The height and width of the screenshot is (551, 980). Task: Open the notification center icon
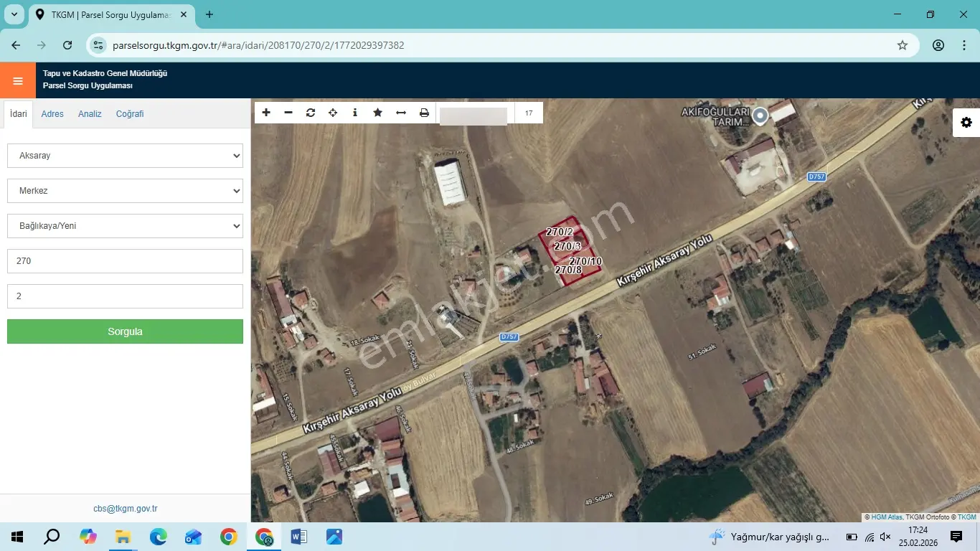click(956, 537)
